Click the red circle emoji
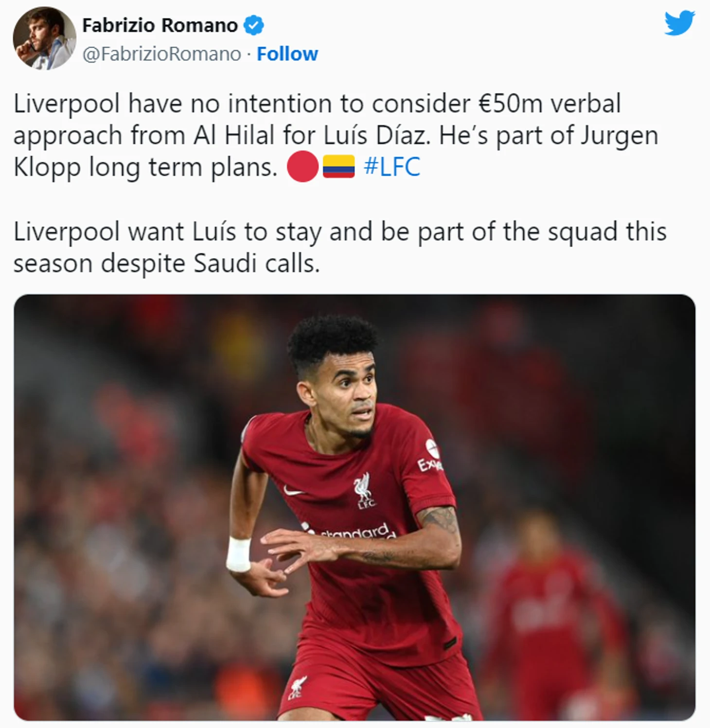This screenshot has width=710, height=728. click(302, 166)
